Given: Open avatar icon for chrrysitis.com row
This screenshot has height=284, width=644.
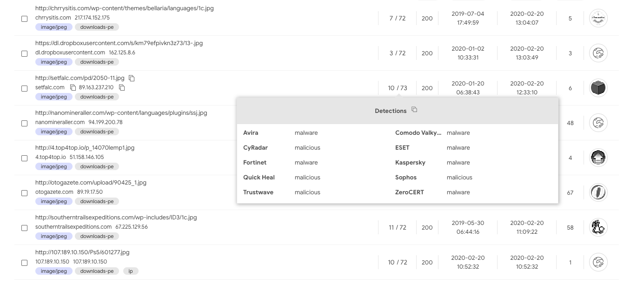Looking at the screenshot, I should click(x=598, y=19).
